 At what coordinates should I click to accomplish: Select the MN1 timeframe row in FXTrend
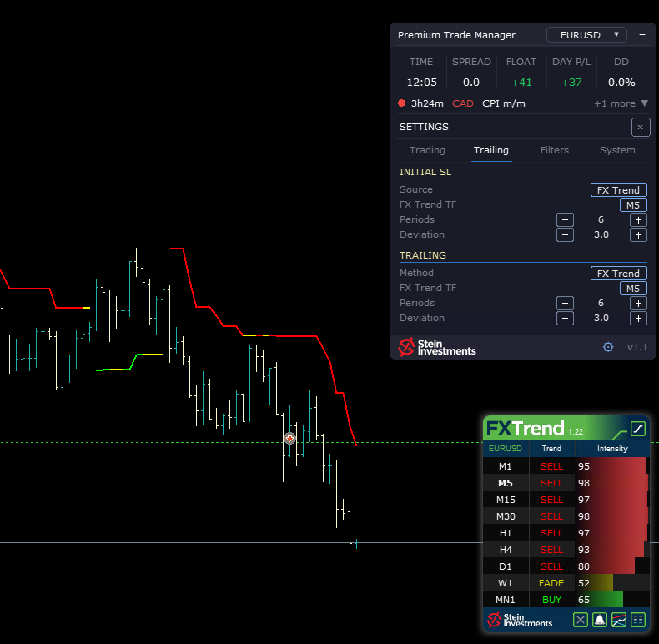tap(566, 600)
